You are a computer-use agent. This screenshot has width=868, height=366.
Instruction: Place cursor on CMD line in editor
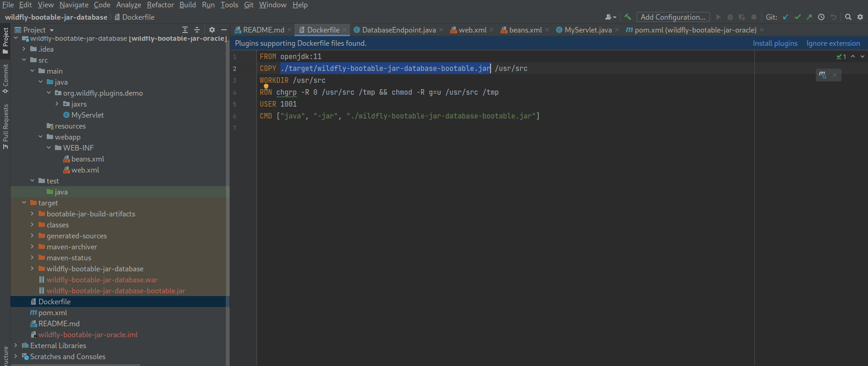pyautogui.click(x=399, y=116)
